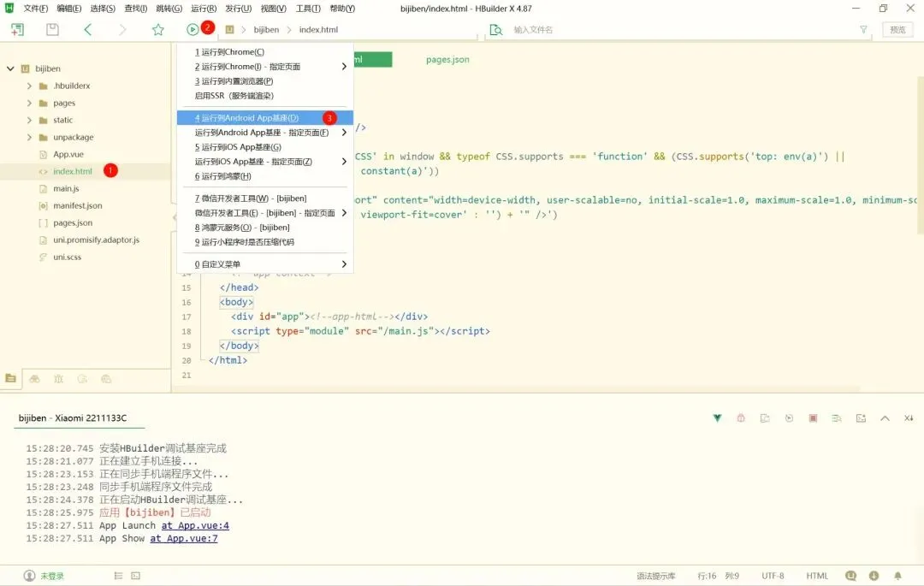Open the 工具(T) menu
The height and width of the screenshot is (586, 924).
(x=308, y=9)
